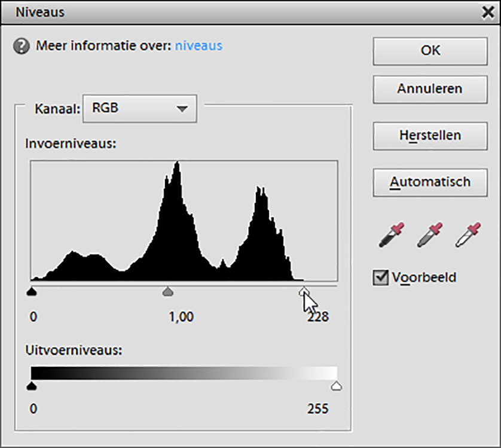Apply automatic levels with Automatisch
Viewport: 501px width, 448px height.
click(430, 182)
